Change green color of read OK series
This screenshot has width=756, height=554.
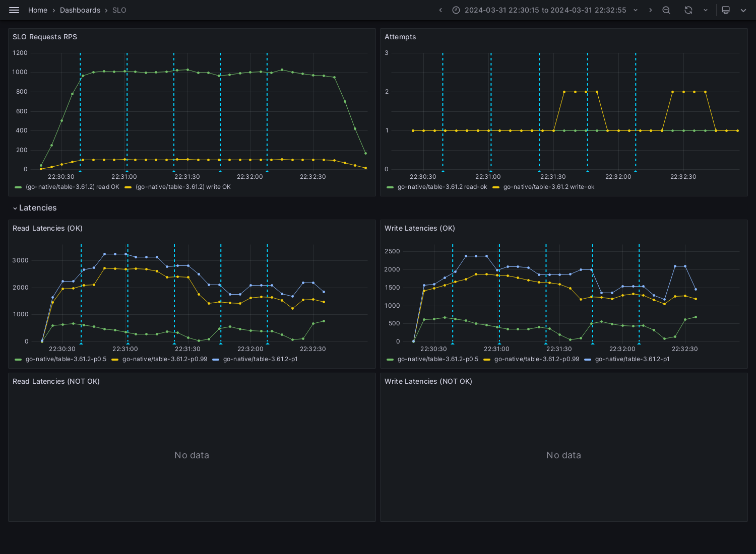[x=18, y=187]
